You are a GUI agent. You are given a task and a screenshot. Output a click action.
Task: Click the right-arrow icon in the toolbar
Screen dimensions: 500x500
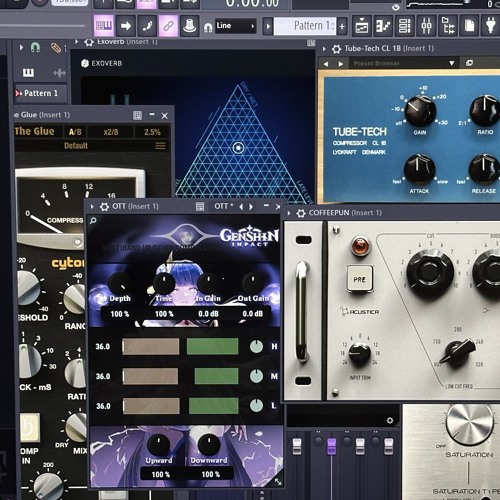[x=126, y=26]
